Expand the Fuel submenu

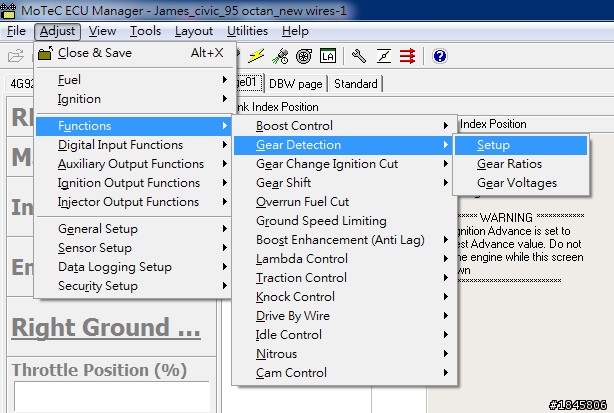point(134,80)
